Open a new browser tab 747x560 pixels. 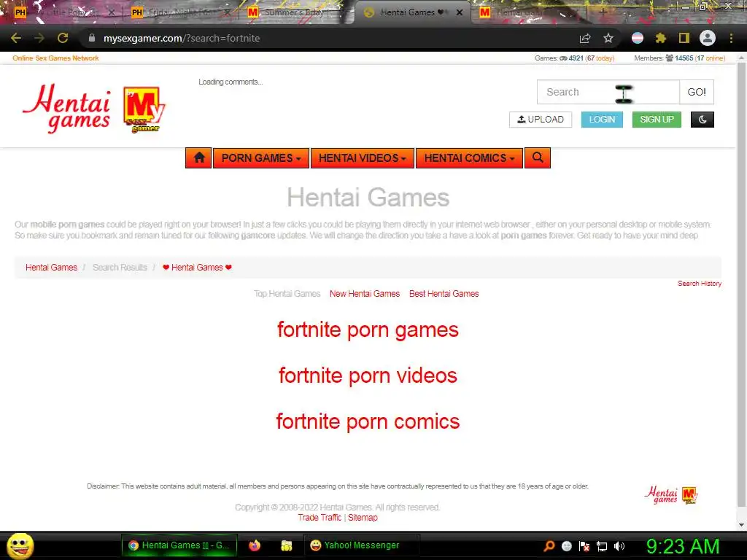(x=603, y=12)
